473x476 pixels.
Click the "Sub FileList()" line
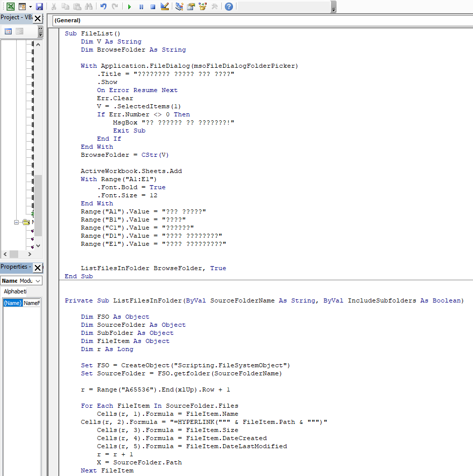click(92, 33)
